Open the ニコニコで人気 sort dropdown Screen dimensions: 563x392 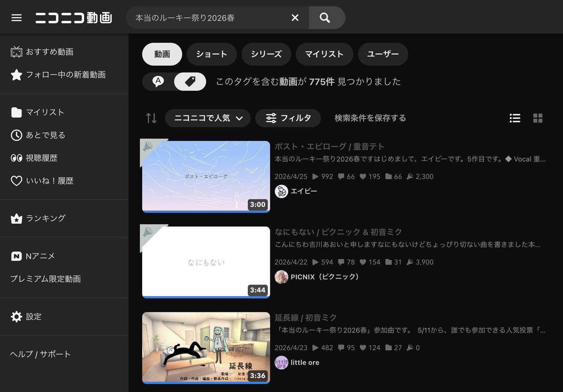point(208,118)
